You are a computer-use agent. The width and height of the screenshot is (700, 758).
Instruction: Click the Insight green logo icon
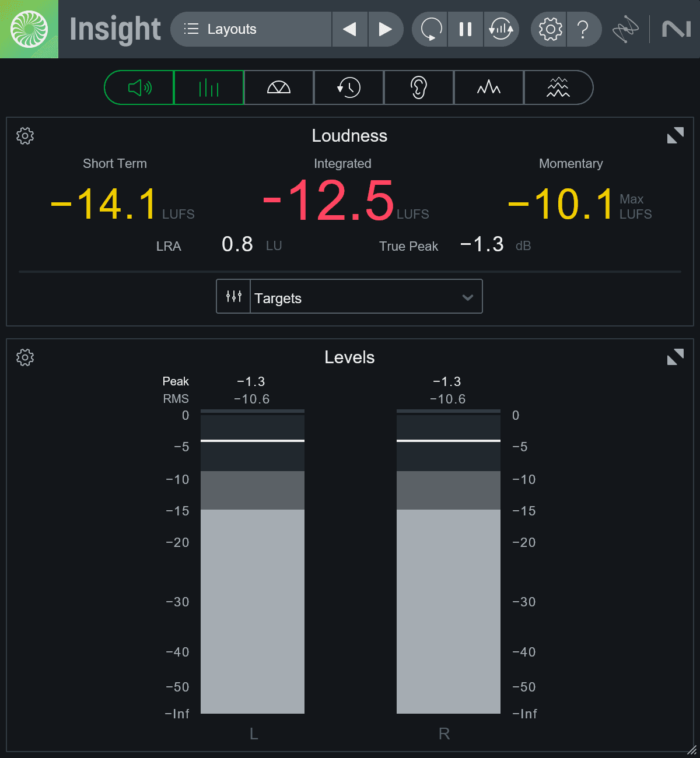(x=29, y=29)
